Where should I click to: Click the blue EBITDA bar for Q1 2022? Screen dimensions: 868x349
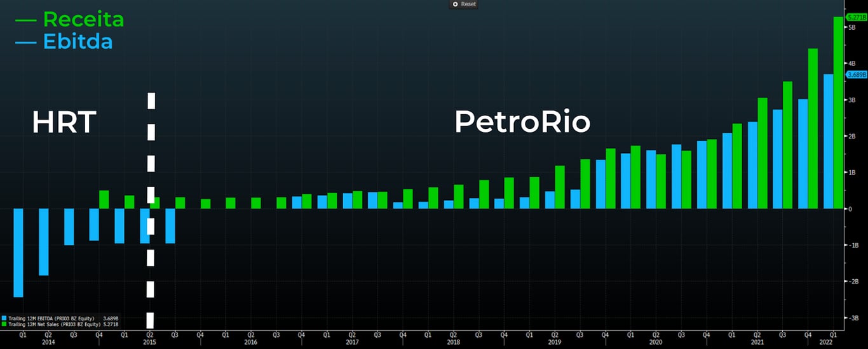(x=828, y=141)
